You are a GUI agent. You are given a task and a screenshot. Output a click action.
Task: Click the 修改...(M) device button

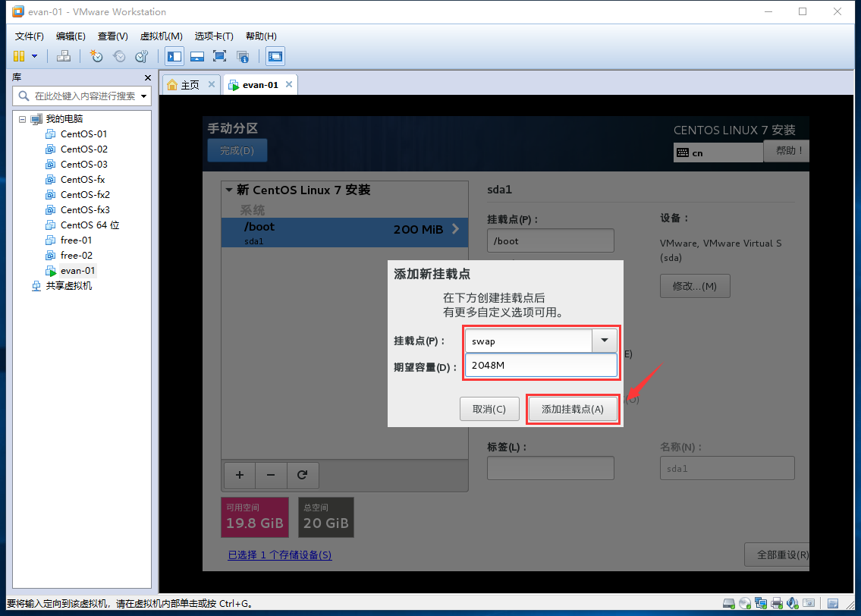pos(695,286)
